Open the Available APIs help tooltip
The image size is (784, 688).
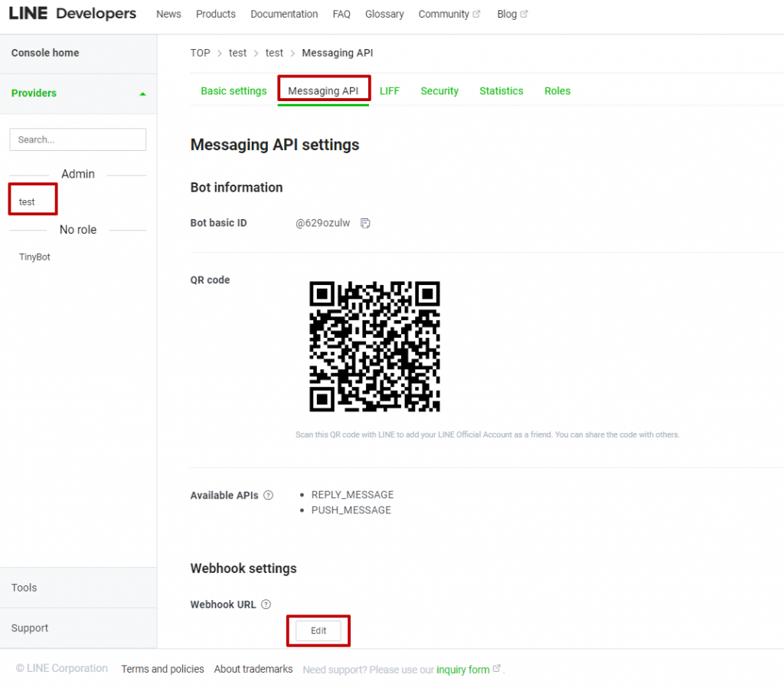coord(268,495)
